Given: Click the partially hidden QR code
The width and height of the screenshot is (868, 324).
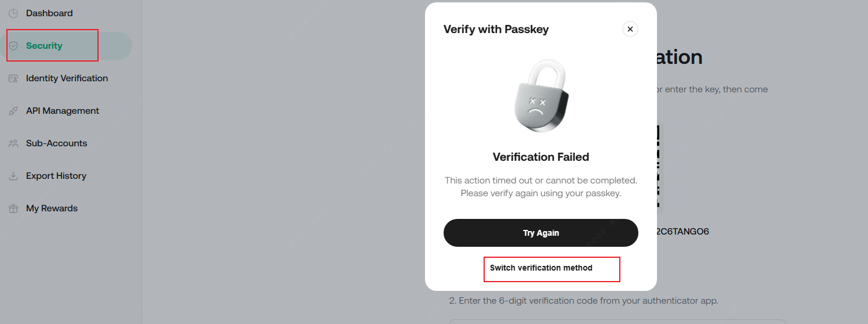Looking at the screenshot, I should tap(658, 165).
